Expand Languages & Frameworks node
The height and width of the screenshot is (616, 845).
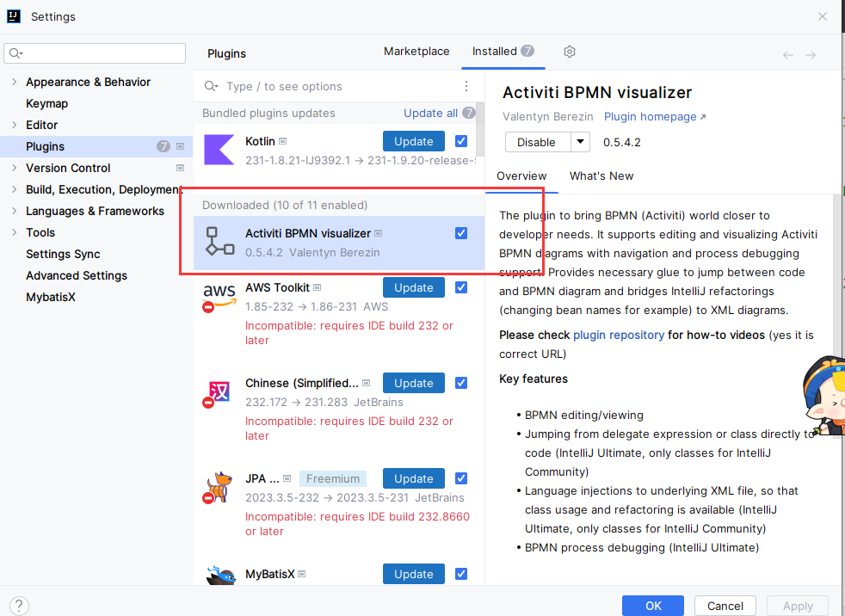pyautogui.click(x=15, y=212)
